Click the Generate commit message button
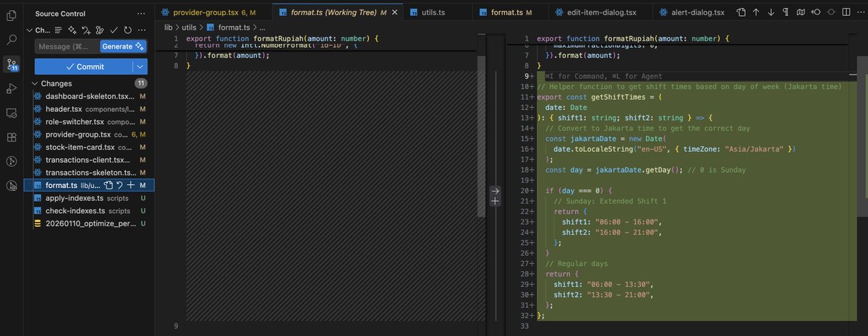This screenshot has width=868, height=336. [x=122, y=46]
